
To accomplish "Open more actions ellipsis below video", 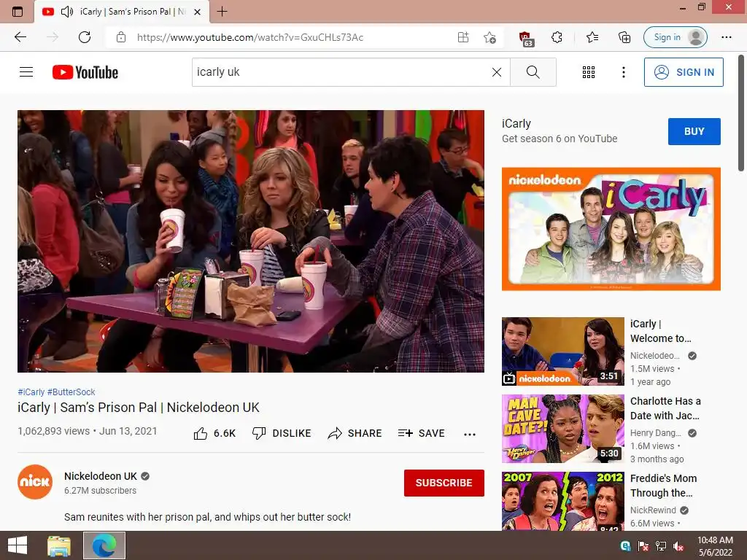I will 470,434.
